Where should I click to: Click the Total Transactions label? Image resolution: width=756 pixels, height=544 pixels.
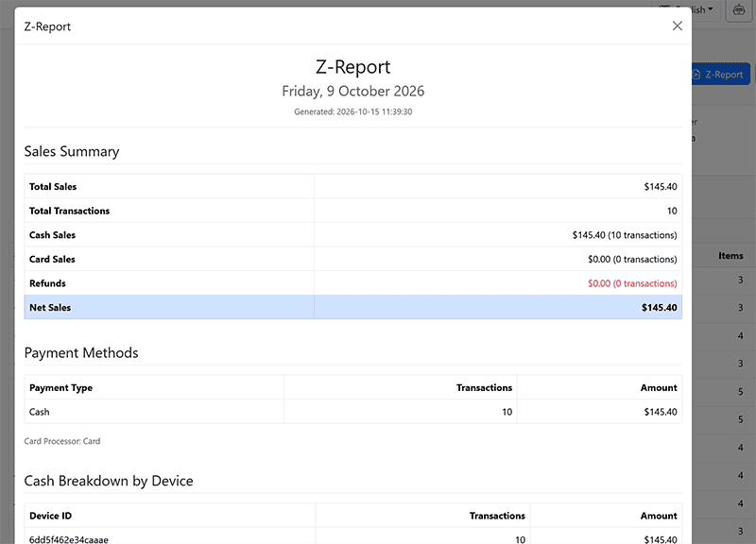(69, 211)
